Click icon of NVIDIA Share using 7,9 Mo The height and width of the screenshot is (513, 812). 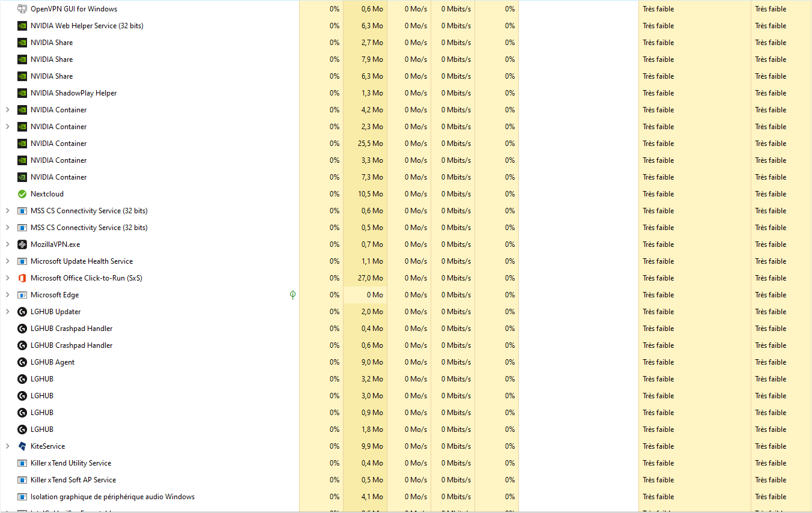coord(22,59)
